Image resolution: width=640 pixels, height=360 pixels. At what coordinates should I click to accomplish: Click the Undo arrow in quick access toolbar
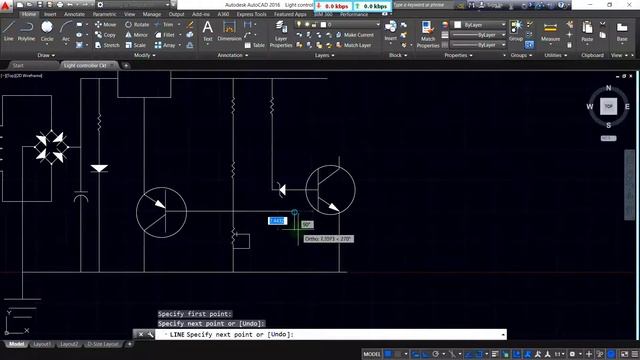70,5
